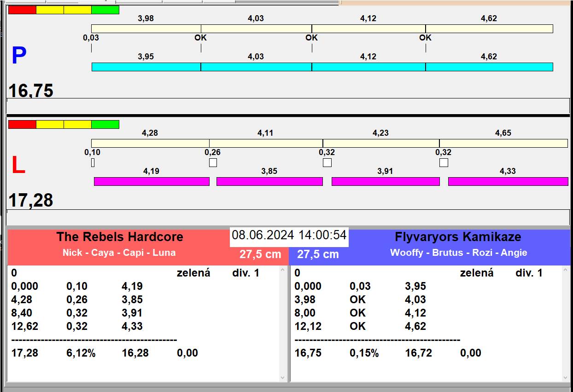The width and height of the screenshot is (573, 392).
Task: Click the empty field below 16,75
Action: coord(288,106)
